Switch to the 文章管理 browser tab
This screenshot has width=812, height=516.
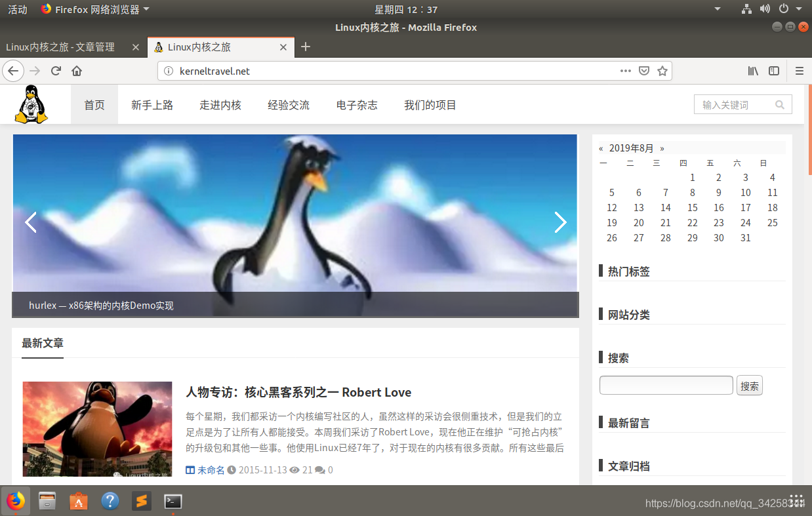(x=60, y=47)
